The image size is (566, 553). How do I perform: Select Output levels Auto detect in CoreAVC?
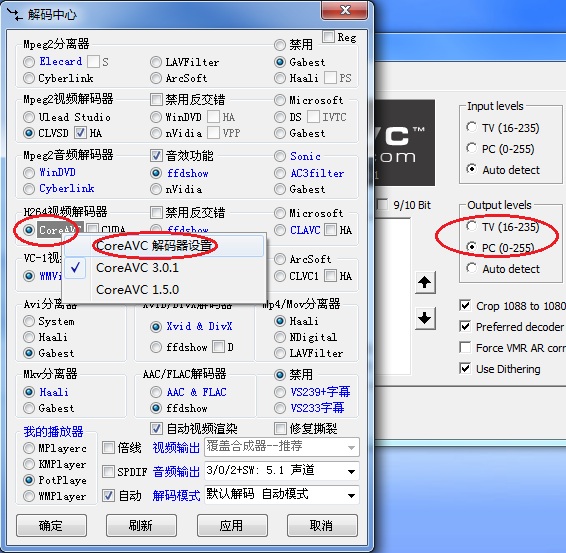(x=471, y=268)
